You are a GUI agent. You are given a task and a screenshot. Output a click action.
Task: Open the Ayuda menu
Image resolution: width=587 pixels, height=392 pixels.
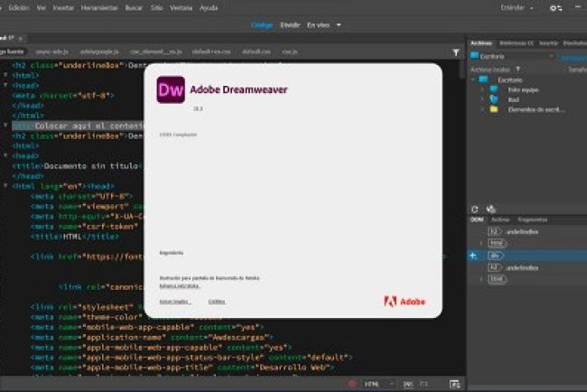click(x=209, y=7)
